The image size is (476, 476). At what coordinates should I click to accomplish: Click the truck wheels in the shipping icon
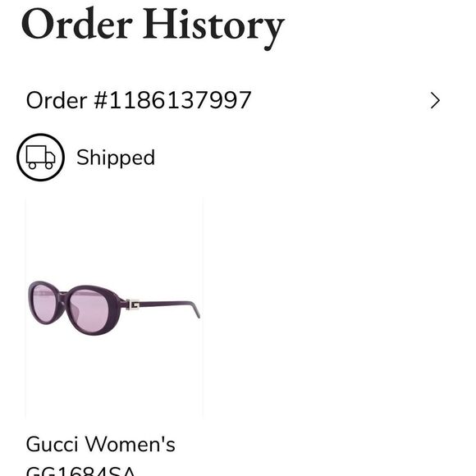coord(40,166)
